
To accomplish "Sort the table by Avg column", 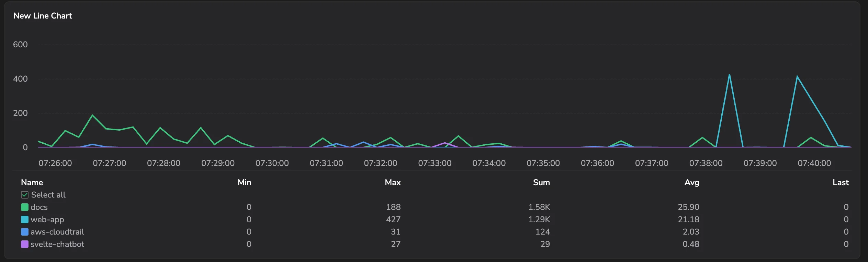I will pos(692,182).
